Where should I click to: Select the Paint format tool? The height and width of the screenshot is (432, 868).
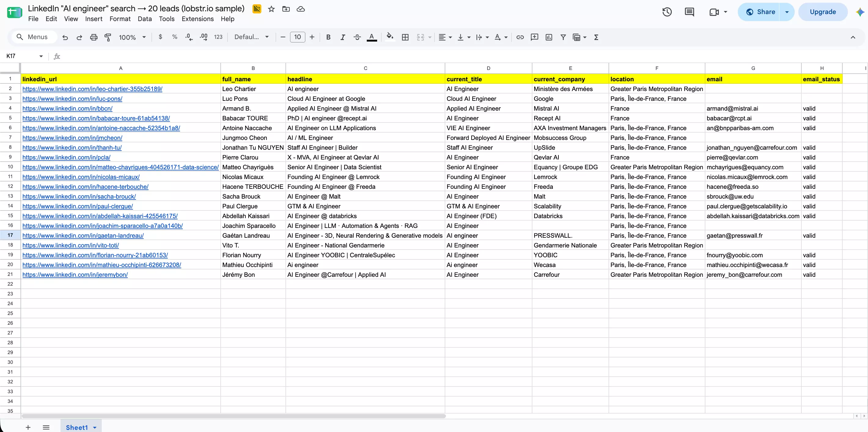(x=108, y=37)
